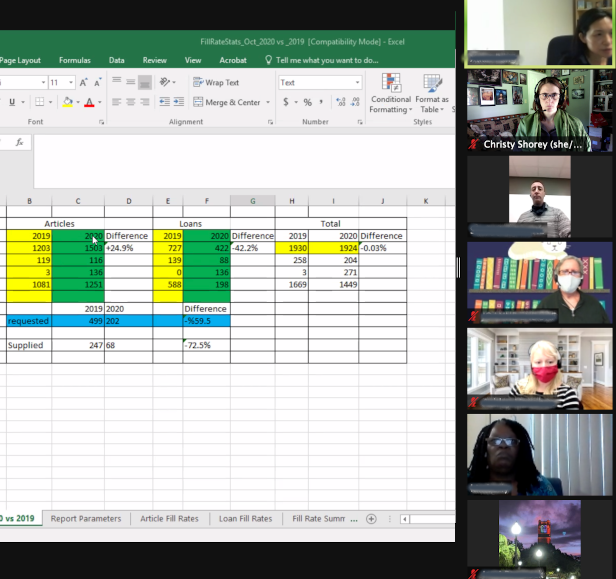616x579 pixels.
Task: Click the Merge & Center button
Action: pyautogui.click(x=227, y=102)
